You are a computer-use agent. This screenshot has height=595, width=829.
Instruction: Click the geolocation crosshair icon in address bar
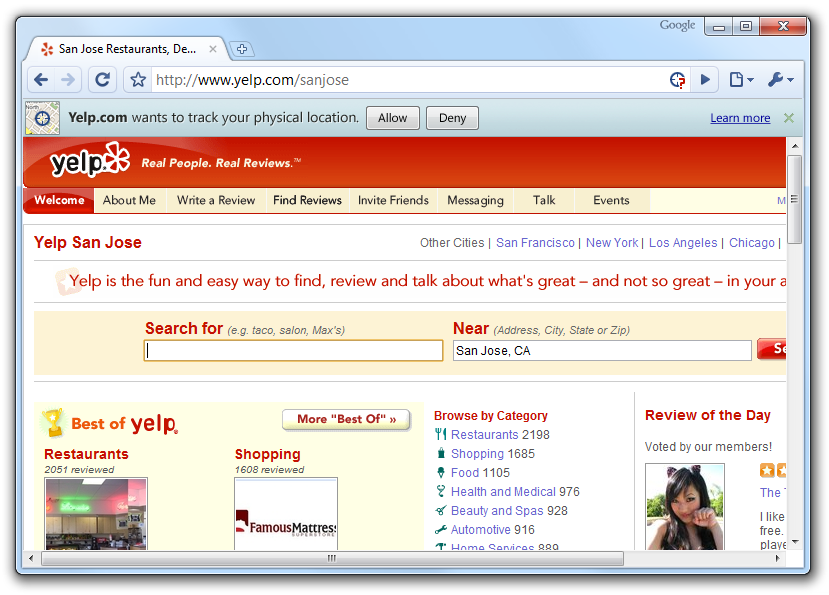tap(677, 80)
